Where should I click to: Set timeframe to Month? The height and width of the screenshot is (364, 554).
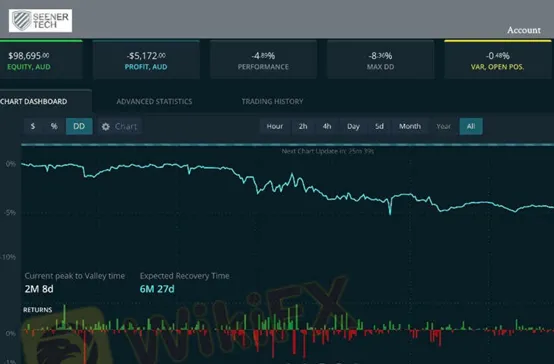(410, 126)
